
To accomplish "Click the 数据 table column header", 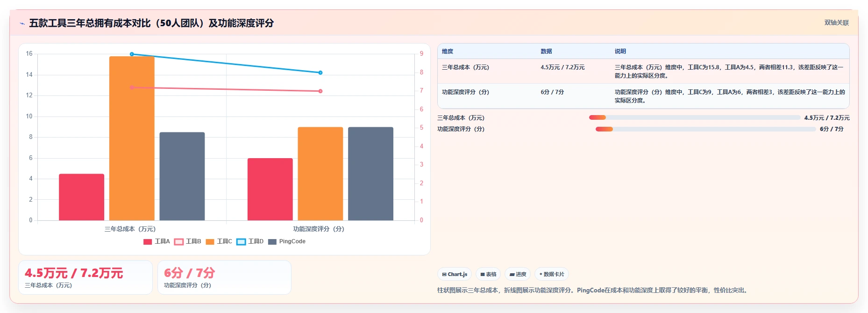I will (x=546, y=51).
